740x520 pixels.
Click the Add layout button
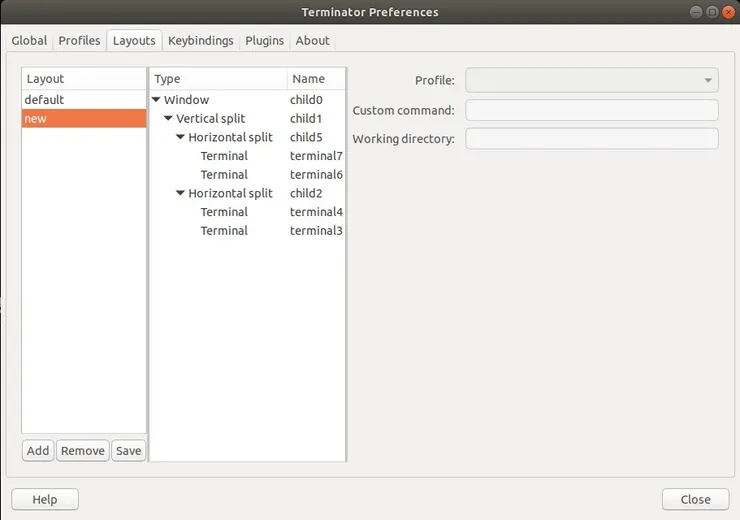[x=38, y=451]
